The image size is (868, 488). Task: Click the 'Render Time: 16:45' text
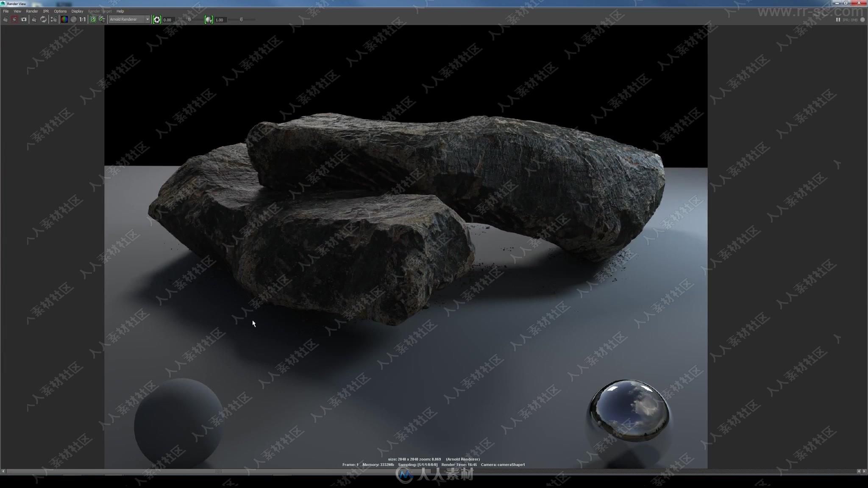coord(459,465)
